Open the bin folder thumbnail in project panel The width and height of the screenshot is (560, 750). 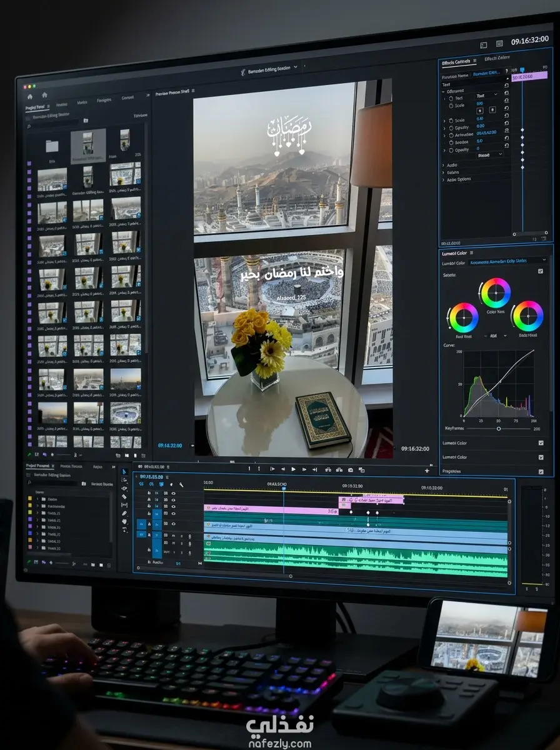pos(52,147)
